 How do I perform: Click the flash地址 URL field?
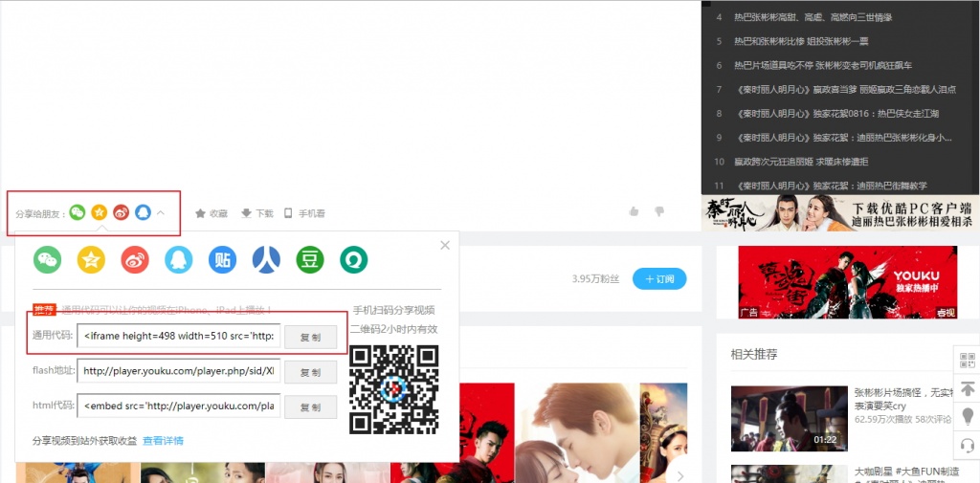179,371
